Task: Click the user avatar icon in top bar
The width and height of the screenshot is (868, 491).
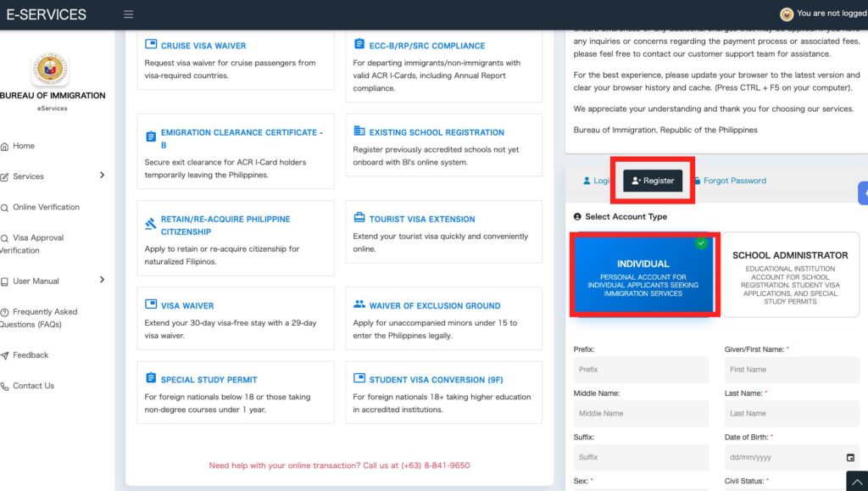Action: (786, 14)
